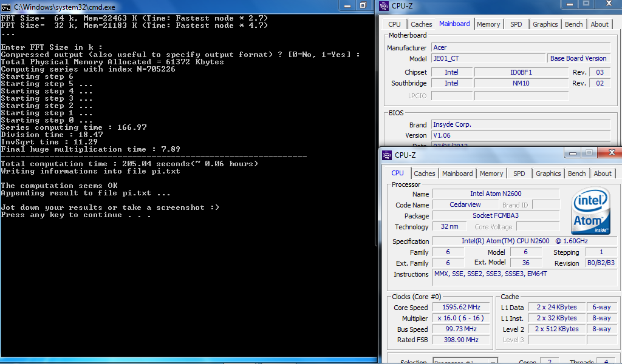Close the lower CPU-Z CPU window
Screen dimensions: 622x364
click(612, 153)
